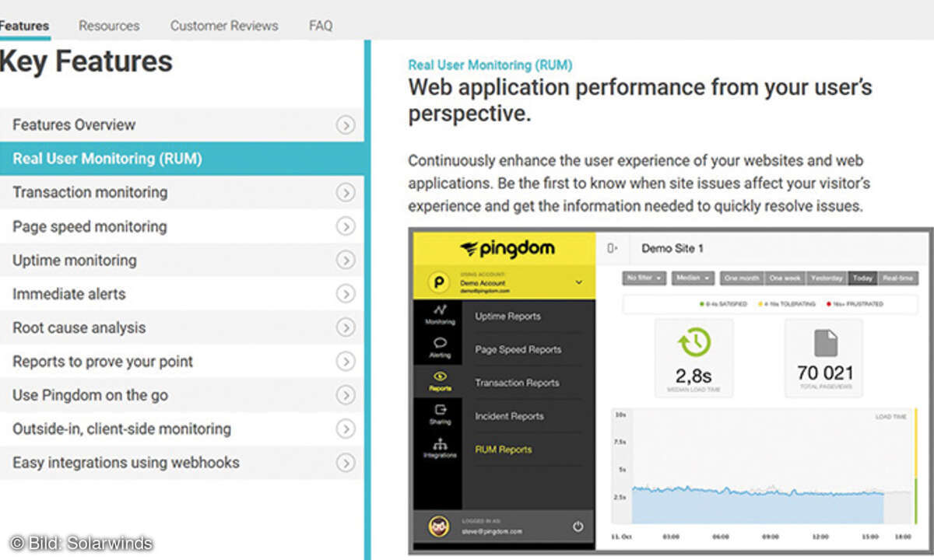Click the Demo Site 1 title
Screen dimensions: 934x560
coord(672,249)
